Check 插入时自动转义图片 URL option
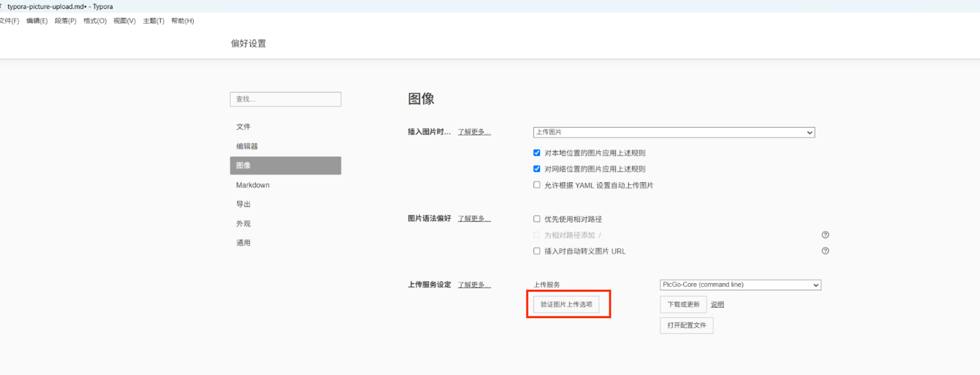 (537, 251)
